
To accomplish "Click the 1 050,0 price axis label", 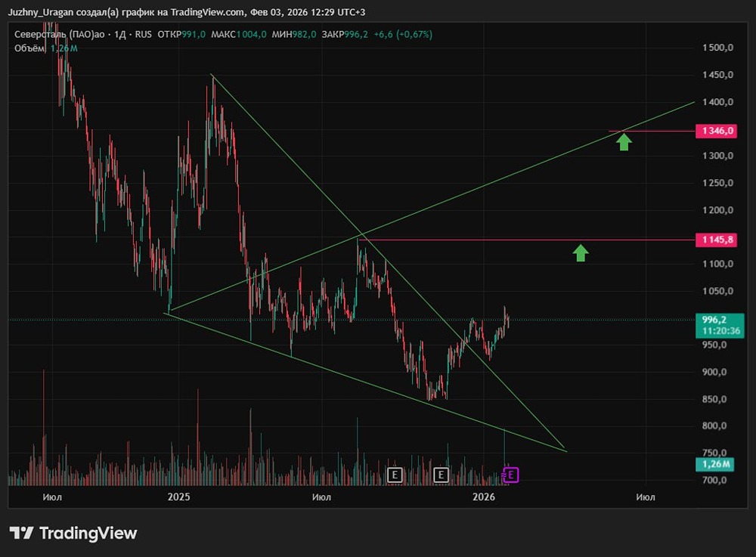I will click(717, 291).
